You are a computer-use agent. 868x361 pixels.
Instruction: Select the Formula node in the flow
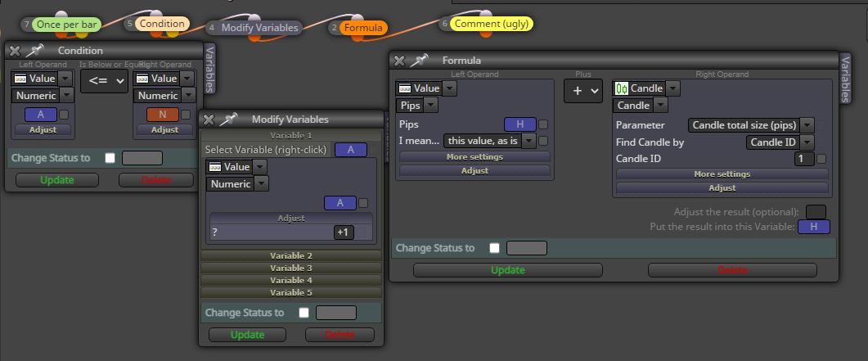coord(364,28)
